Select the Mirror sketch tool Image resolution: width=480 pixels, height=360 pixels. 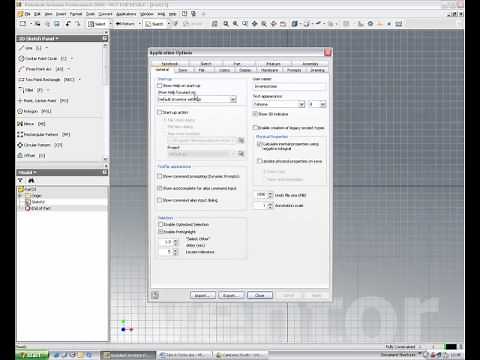pos(31,124)
